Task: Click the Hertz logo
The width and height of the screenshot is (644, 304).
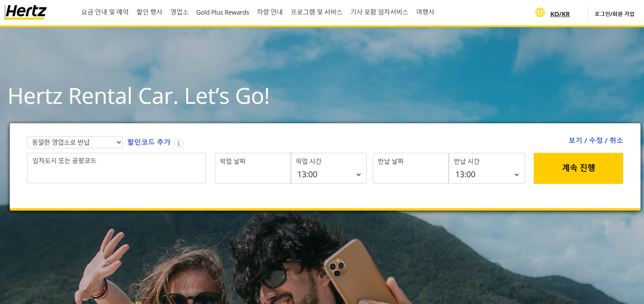Action: (26, 12)
